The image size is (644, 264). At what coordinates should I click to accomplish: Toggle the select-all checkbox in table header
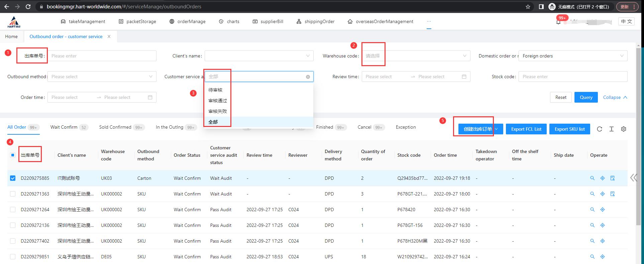13,155
